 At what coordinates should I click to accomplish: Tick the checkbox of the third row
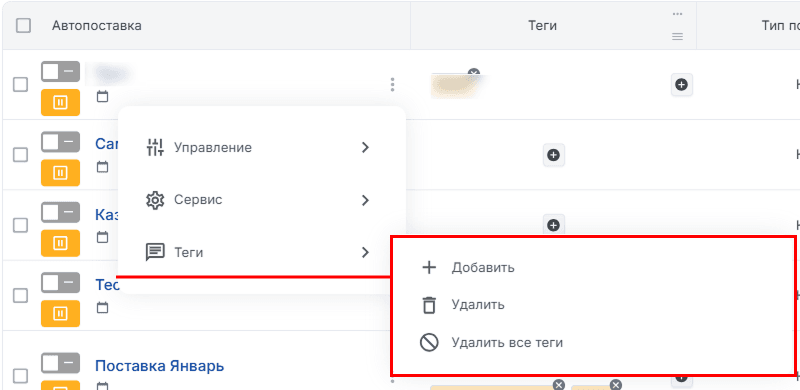coord(20,225)
